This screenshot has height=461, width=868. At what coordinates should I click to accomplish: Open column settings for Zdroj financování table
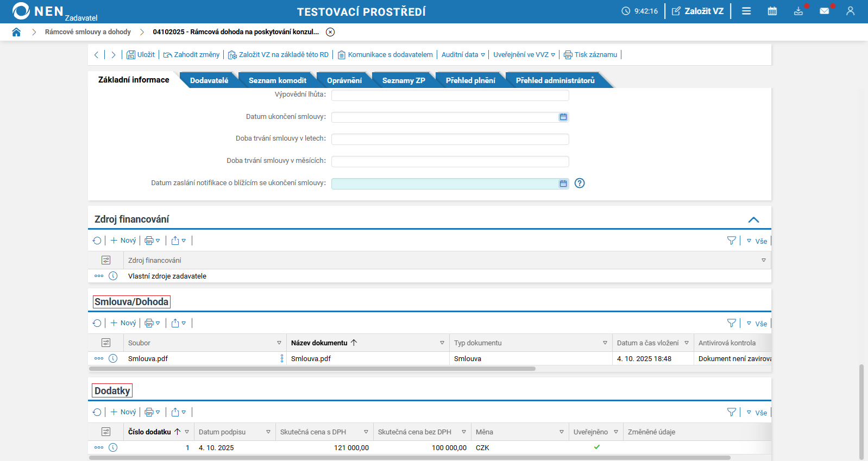[106, 261]
